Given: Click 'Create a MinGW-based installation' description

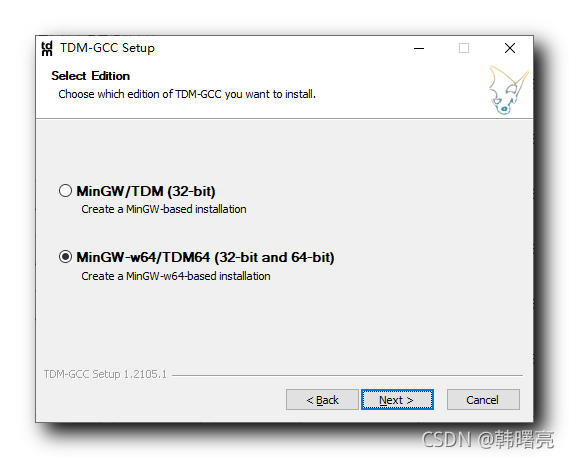Looking at the screenshot, I should pyautogui.click(x=164, y=209).
